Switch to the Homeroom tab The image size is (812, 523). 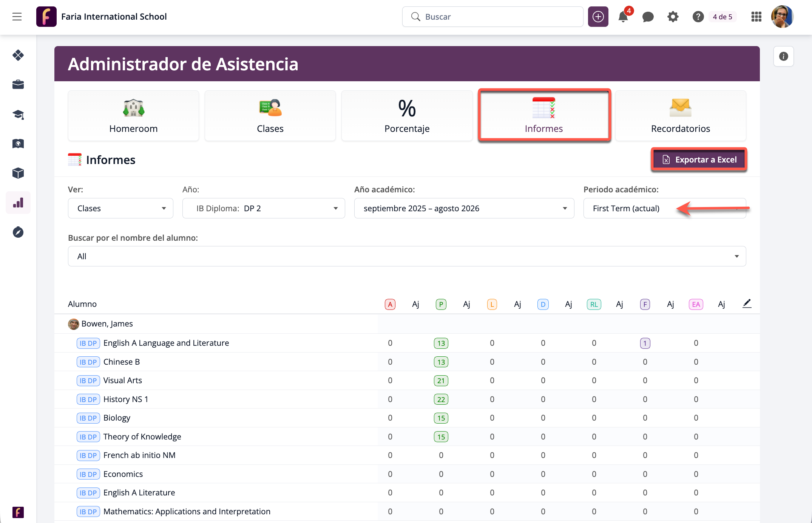133,116
